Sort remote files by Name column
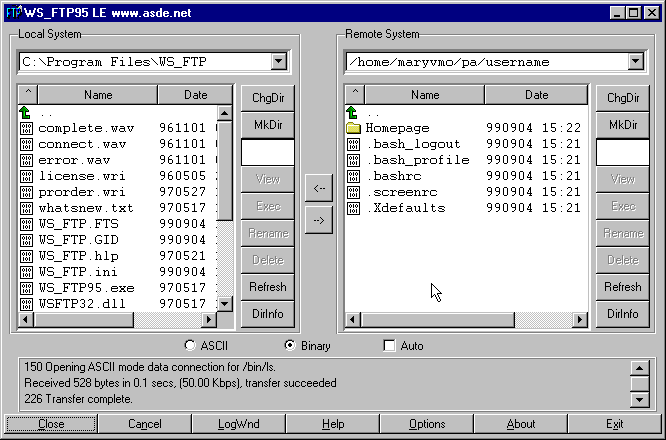 point(425,94)
